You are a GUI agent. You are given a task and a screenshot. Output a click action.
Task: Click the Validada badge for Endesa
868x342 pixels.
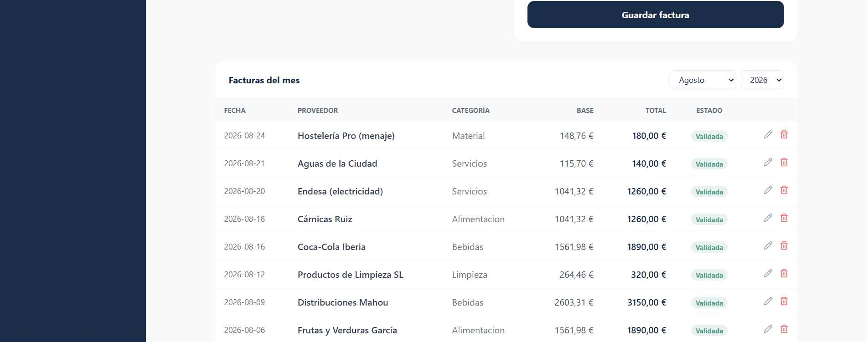pyautogui.click(x=709, y=192)
